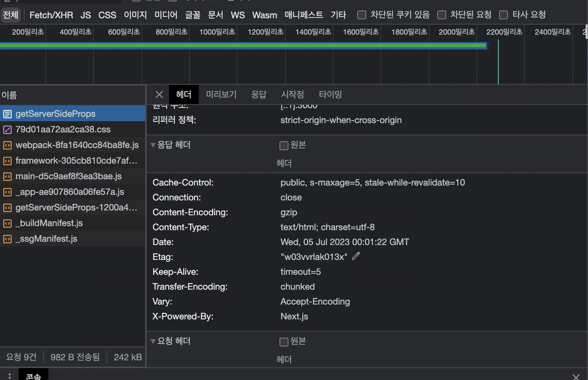Click the script icon beside webpack-8fa1640cc84ba8fe.js

coord(7,145)
